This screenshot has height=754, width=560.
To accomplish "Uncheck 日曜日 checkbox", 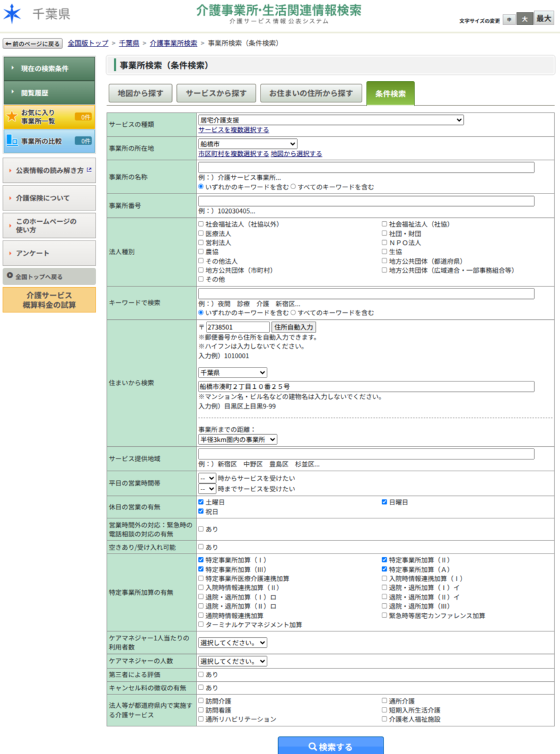I will [x=384, y=502].
